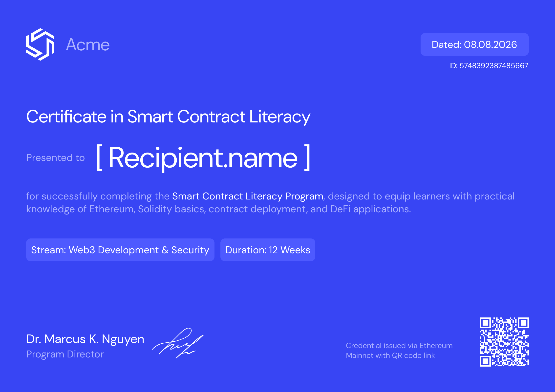555x392 pixels.
Task: Select the "Dated: 08.08.2026" badge
Action: pos(474,44)
